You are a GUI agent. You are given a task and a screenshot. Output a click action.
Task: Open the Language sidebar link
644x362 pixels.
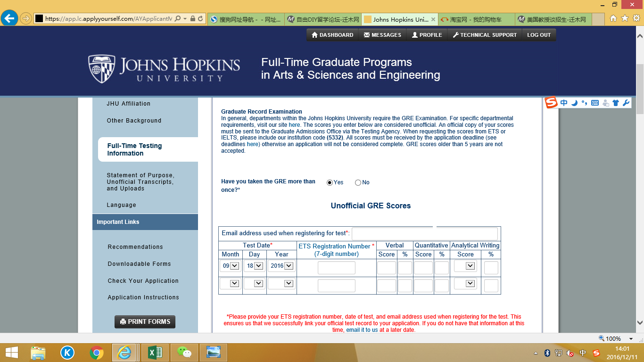(121, 205)
